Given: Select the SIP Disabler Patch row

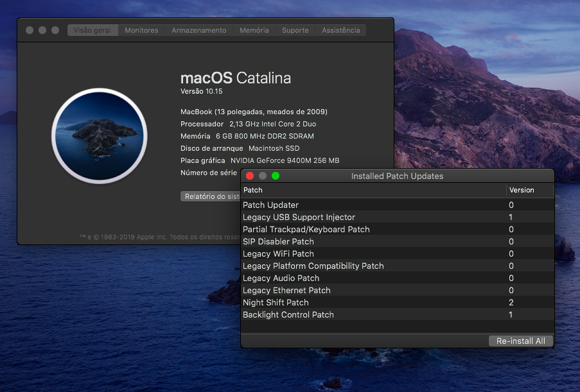Looking at the screenshot, I should pyautogui.click(x=398, y=241).
